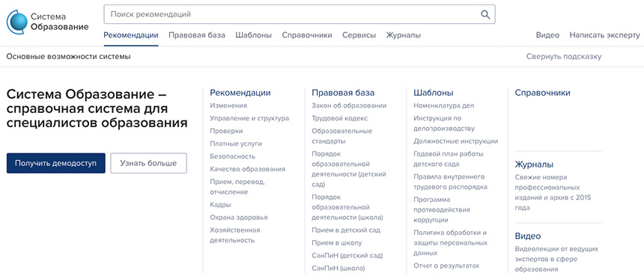Open the Видео heading in right column
This screenshot has height=276, width=644.
coord(528,236)
